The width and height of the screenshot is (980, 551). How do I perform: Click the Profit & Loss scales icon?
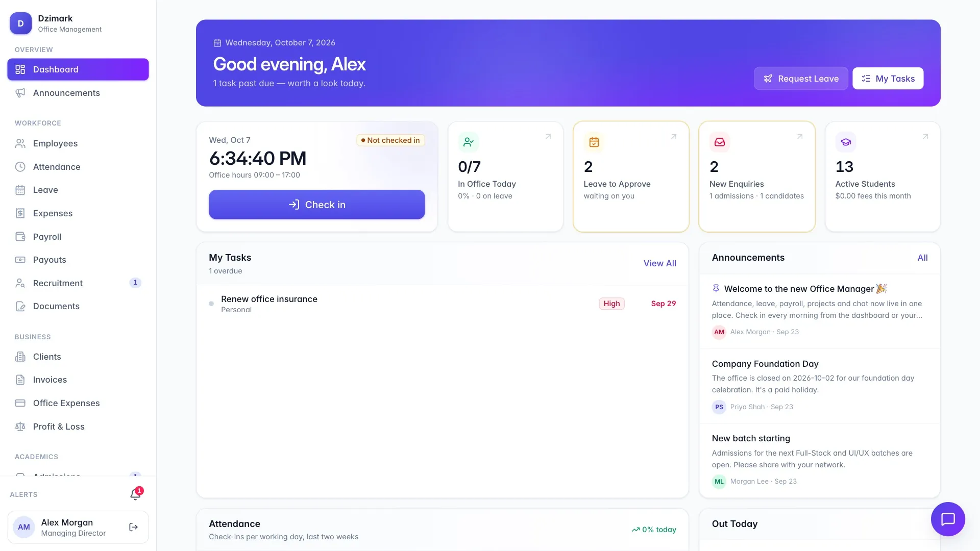(20, 427)
